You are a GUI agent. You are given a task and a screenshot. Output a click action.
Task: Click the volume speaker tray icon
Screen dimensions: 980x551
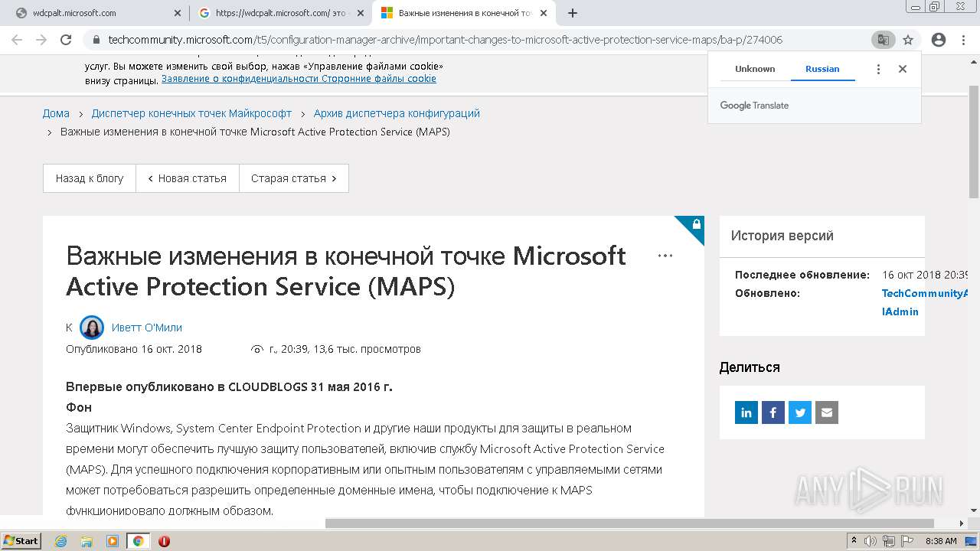tap(871, 541)
